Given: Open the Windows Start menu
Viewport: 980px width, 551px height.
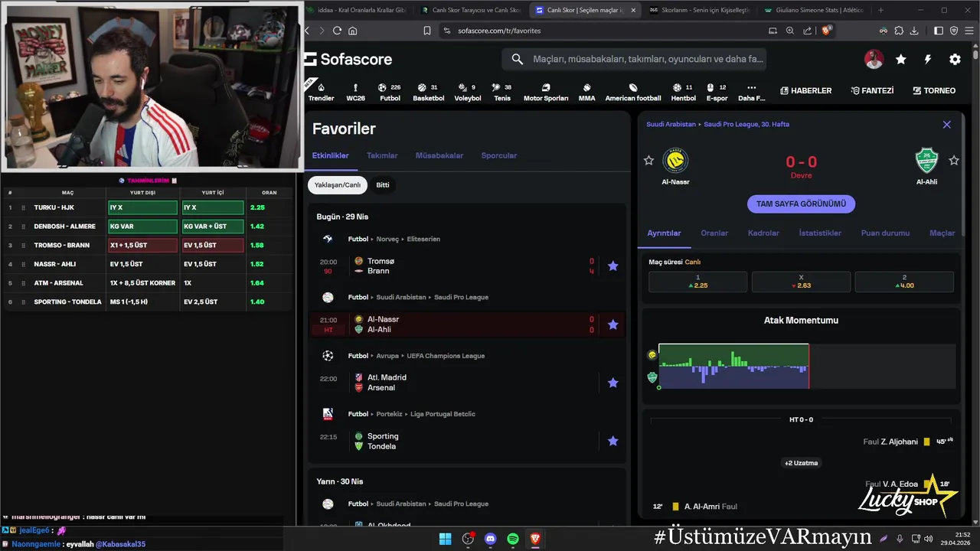Looking at the screenshot, I should tap(445, 539).
